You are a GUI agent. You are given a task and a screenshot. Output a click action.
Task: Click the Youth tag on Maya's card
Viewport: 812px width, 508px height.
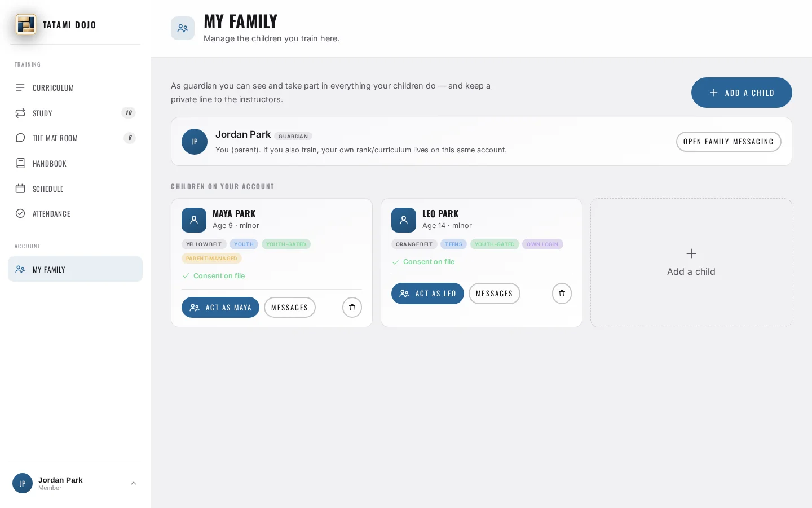pos(244,244)
